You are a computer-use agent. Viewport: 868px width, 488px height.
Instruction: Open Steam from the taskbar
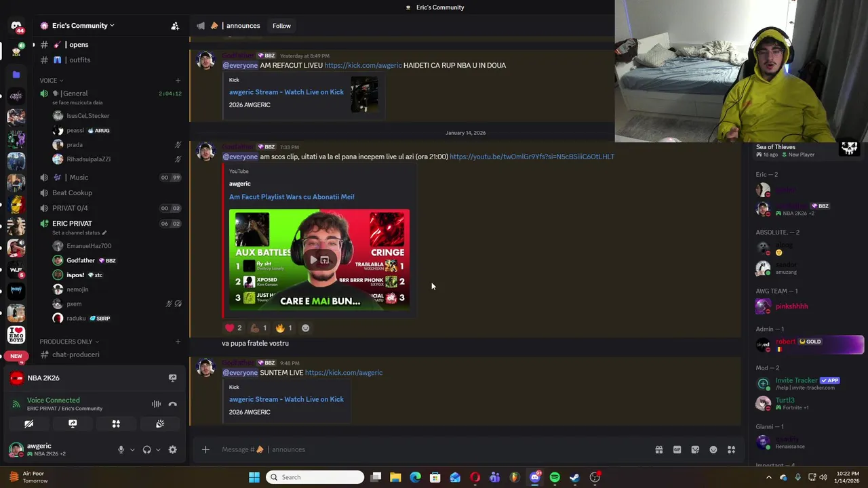pyautogui.click(x=574, y=477)
